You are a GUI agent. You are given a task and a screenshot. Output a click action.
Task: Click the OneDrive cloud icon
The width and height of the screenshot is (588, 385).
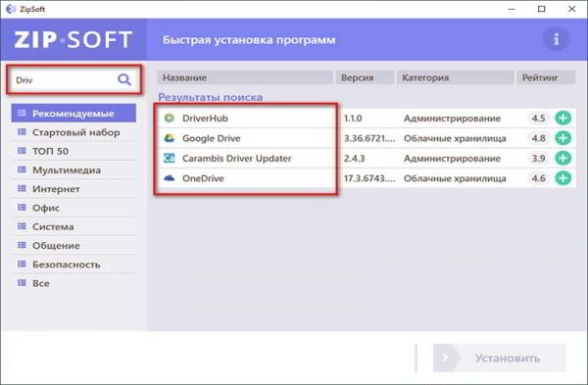pyautogui.click(x=170, y=178)
